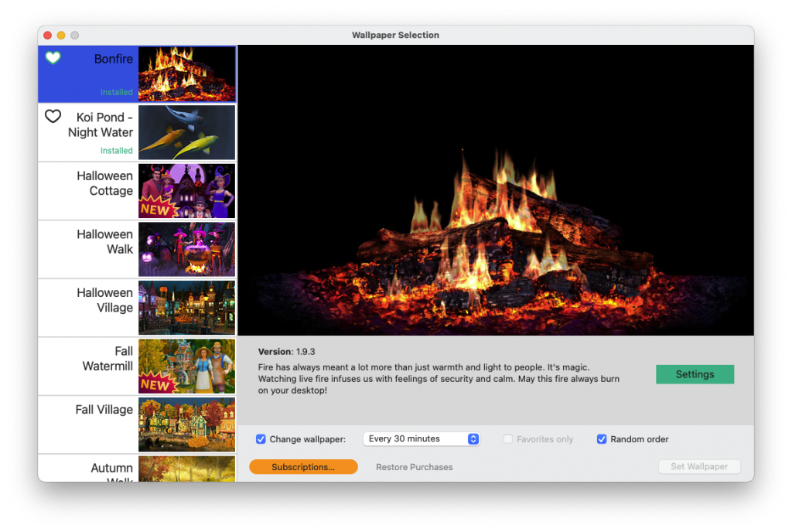
Task: Select the Koi Pond - Night Water thumbnail
Action: (x=186, y=132)
